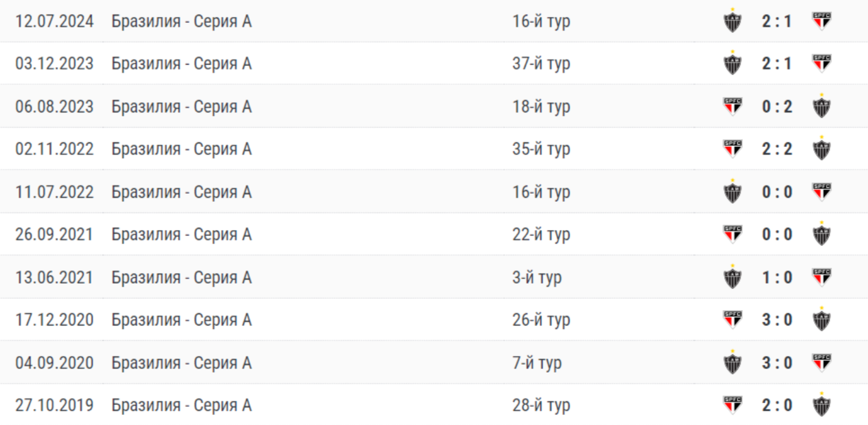
Task: Click São Paulo crest in 27.10.2019 match row
Action: (x=732, y=405)
